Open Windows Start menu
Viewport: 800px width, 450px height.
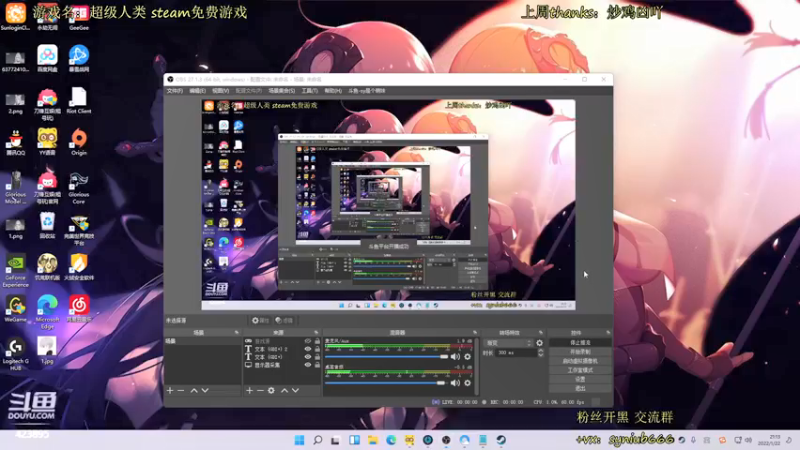pyautogui.click(x=299, y=440)
